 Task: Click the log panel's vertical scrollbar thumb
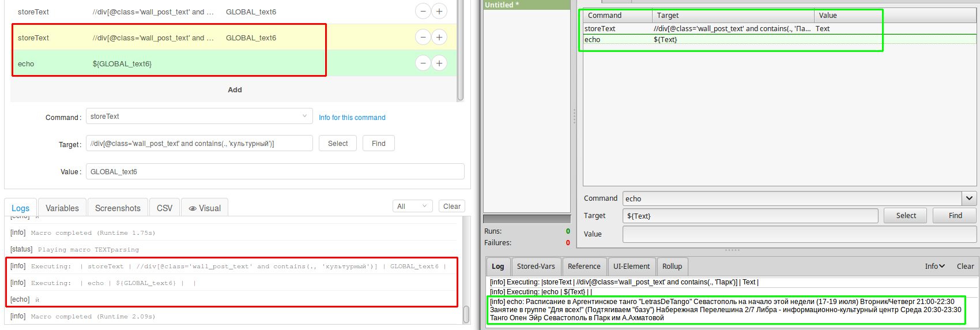click(466, 314)
